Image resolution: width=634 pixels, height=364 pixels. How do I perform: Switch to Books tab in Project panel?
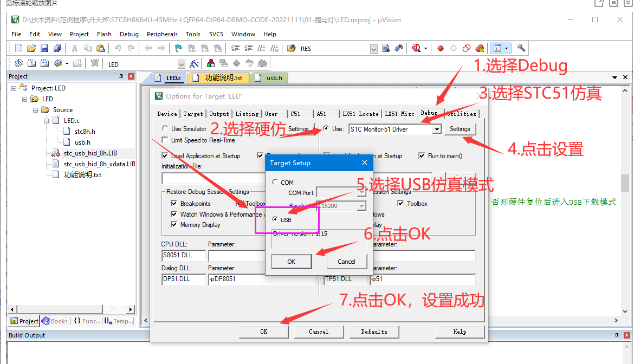pos(55,321)
